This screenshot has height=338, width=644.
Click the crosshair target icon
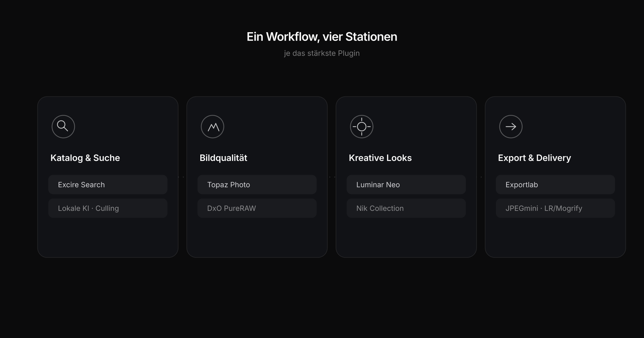362,127
